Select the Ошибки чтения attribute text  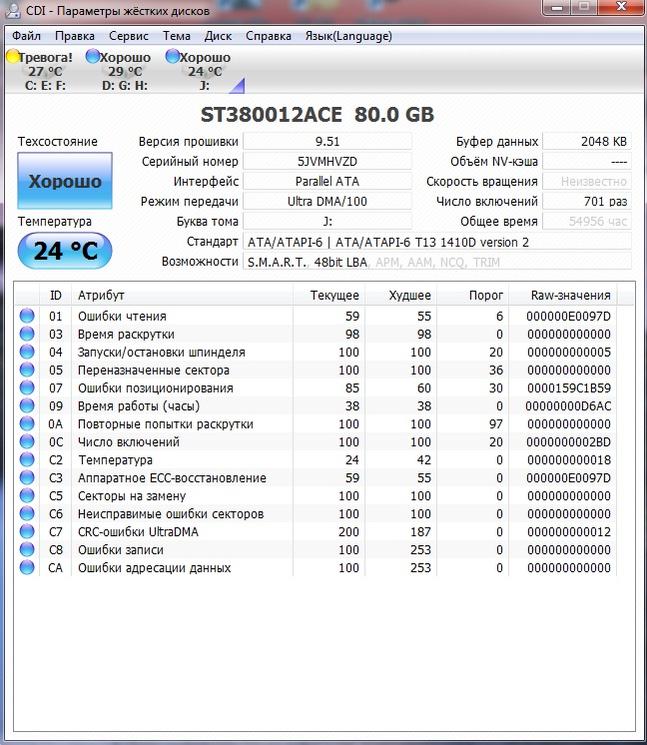(122, 316)
